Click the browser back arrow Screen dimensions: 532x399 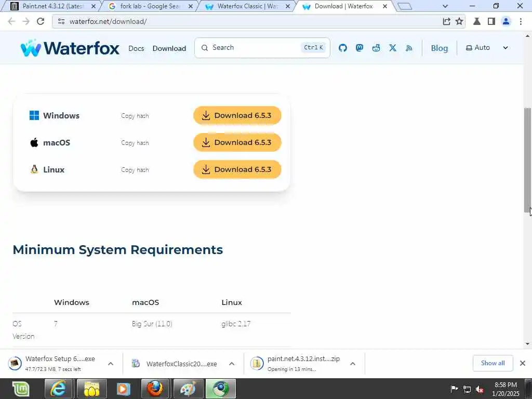point(11,21)
